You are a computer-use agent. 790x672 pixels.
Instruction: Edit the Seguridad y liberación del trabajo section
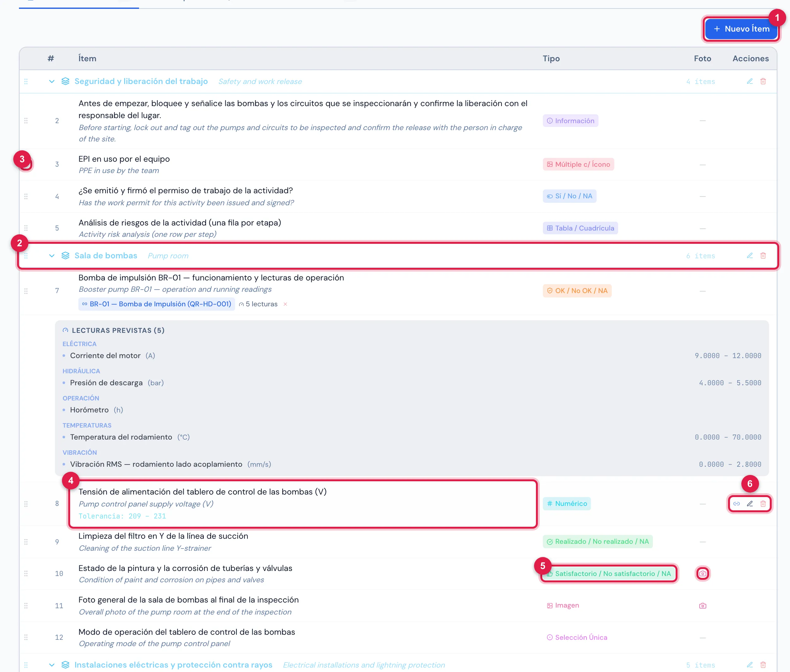750,81
